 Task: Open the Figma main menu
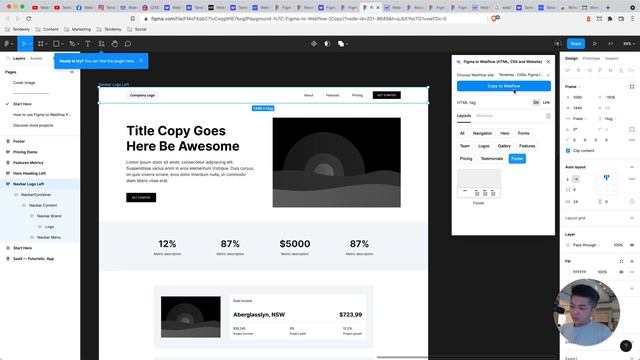8,44
